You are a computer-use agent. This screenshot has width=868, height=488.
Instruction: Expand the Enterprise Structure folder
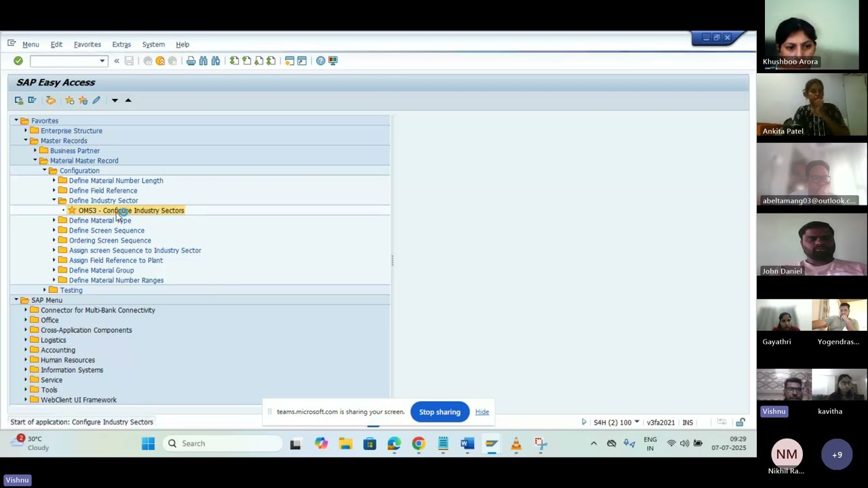[26, 131]
